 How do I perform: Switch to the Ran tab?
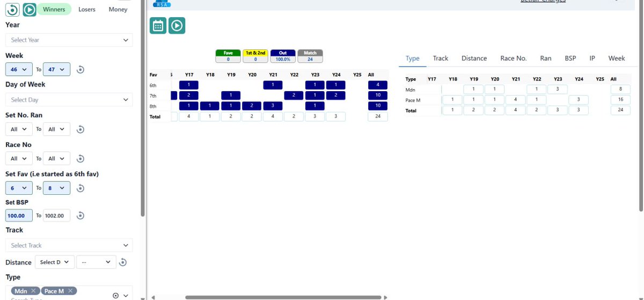click(545, 58)
